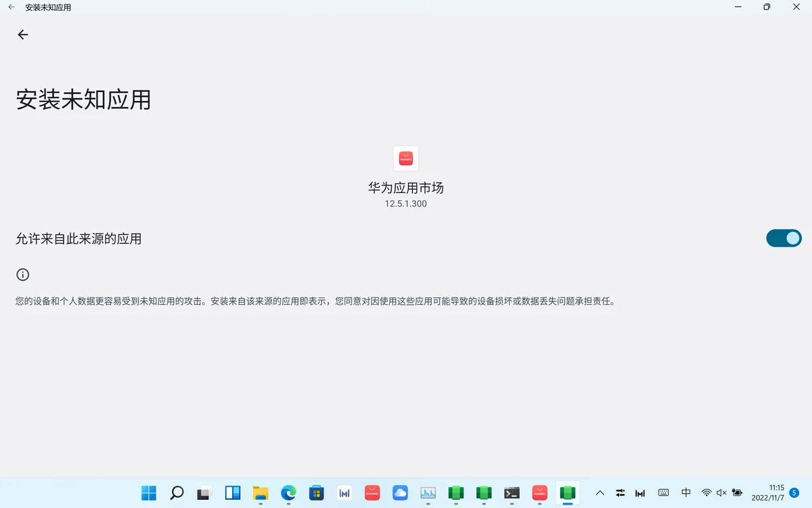Open Task View from the taskbar

click(x=204, y=493)
